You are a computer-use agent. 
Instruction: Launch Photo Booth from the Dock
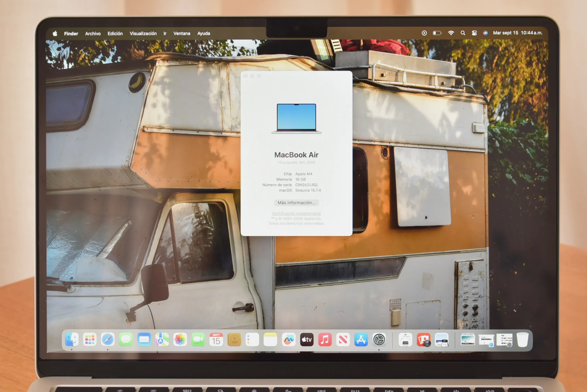click(424, 339)
